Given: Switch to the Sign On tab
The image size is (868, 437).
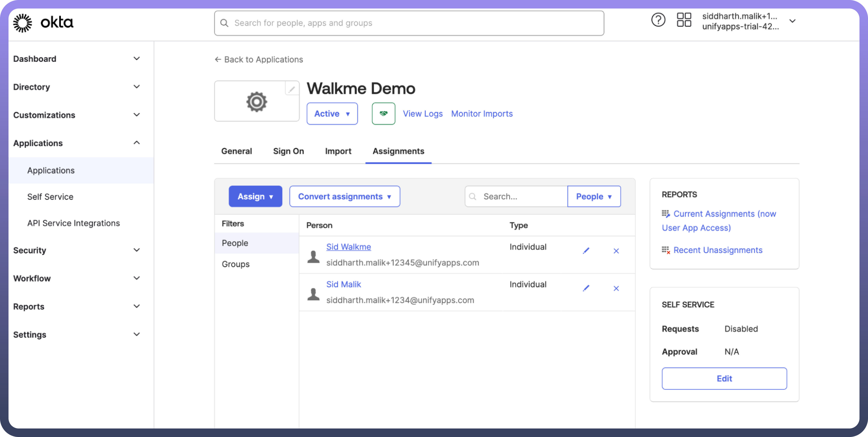Looking at the screenshot, I should (288, 151).
